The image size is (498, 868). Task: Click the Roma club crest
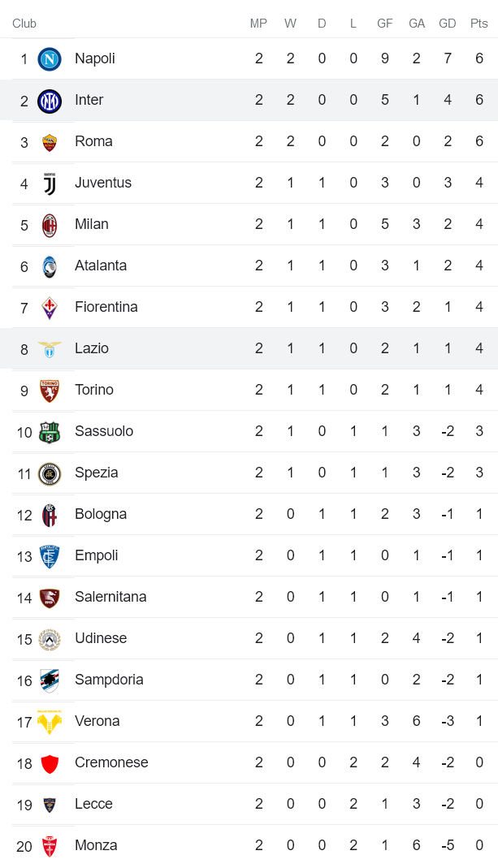pos(51,141)
